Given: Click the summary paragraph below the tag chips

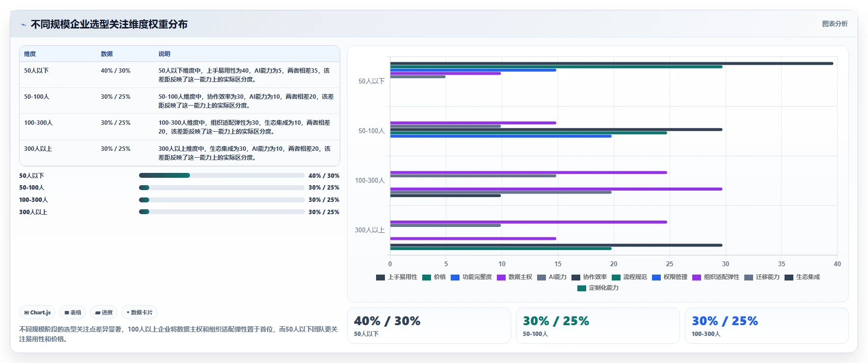Looking at the screenshot, I should tap(178, 334).
